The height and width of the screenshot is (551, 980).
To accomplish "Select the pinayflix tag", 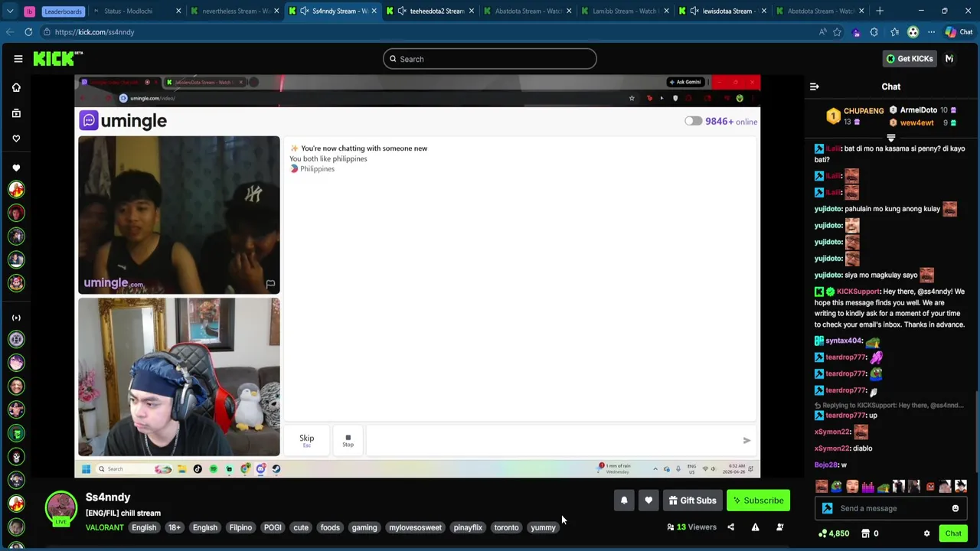I will tap(468, 527).
